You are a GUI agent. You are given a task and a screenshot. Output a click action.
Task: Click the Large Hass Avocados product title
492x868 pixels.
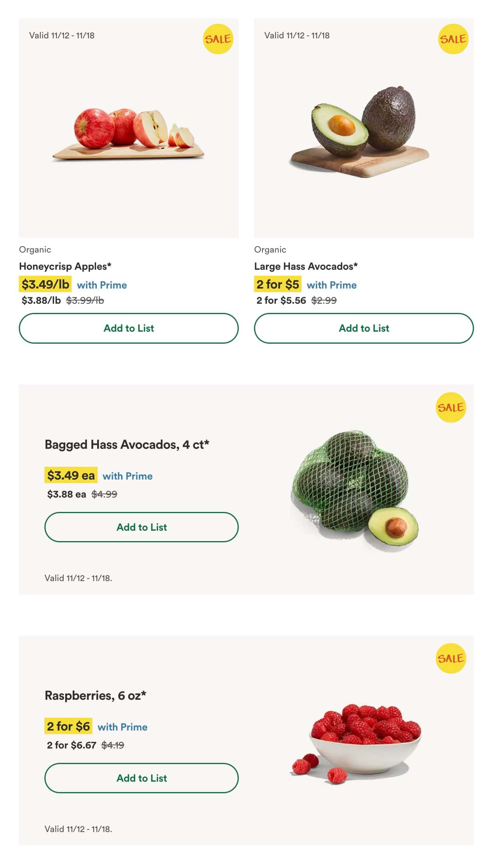pos(306,266)
